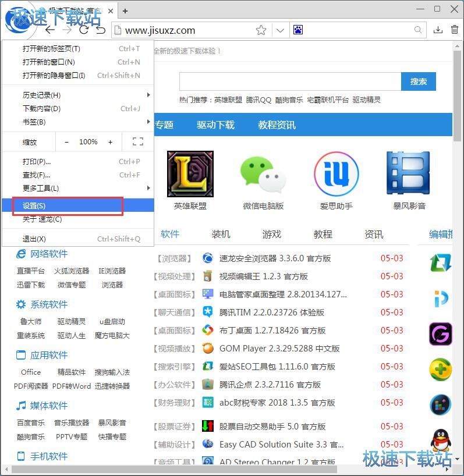Click the vertical page scrollbar thumb
This screenshot has height=476, width=464.
(x=457, y=95)
